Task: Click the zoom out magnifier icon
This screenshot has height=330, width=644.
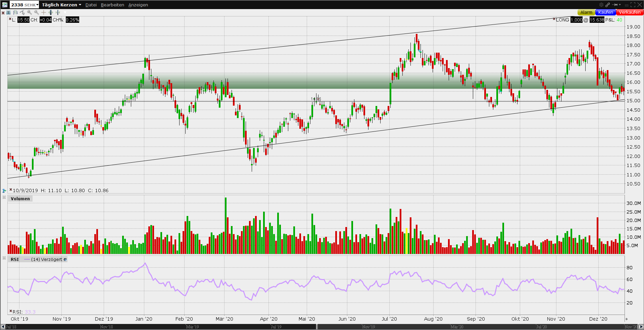Action: pos(37,12)
